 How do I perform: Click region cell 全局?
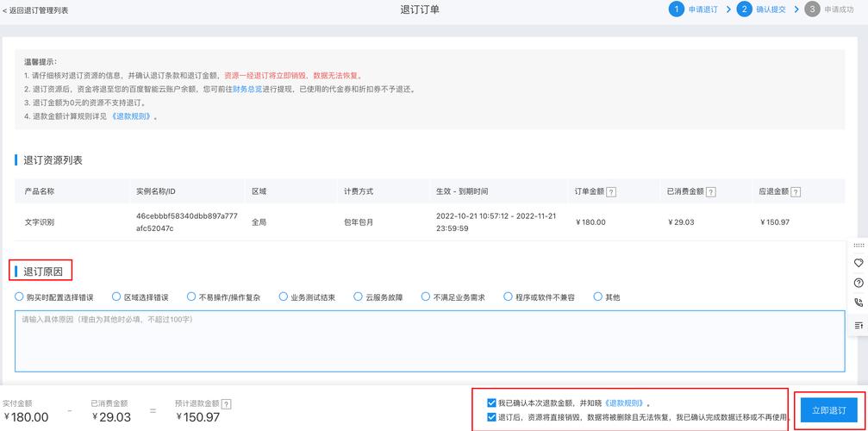259,222
